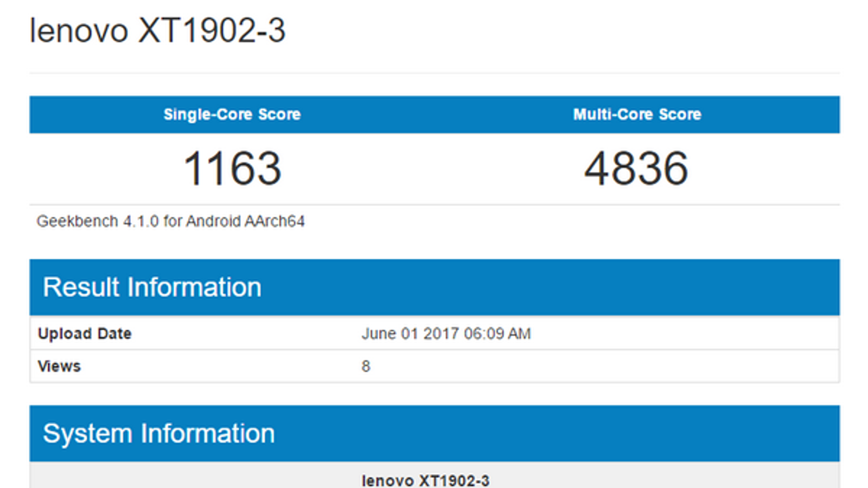The height and width of the screenshot is (488, 868).
Task: Click the 'System Information' section heading
Action: (x=158, y=434)
